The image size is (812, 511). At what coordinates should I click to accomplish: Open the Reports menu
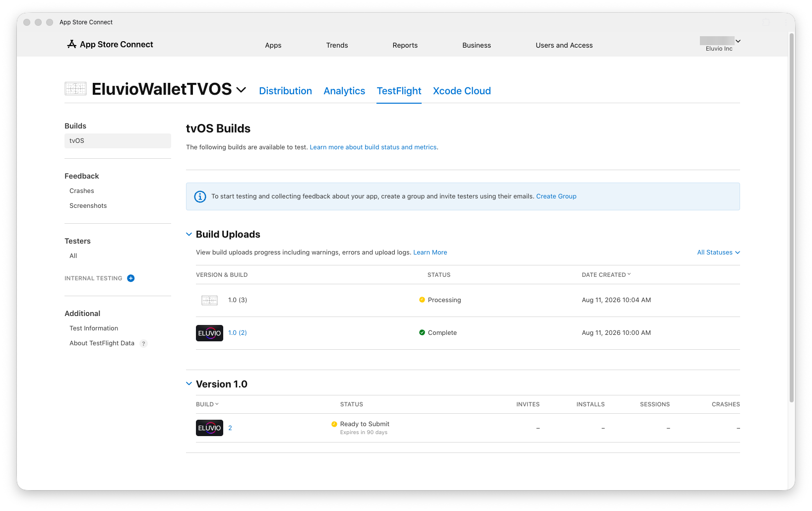pos(405,45)
